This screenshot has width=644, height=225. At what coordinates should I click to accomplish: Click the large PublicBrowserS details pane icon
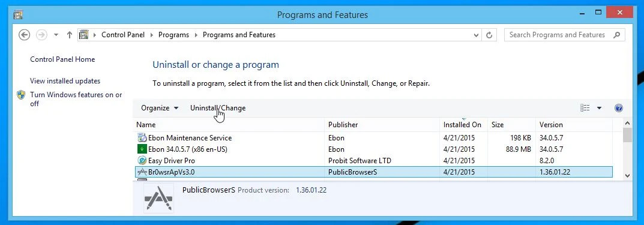(x=158, y=199)
